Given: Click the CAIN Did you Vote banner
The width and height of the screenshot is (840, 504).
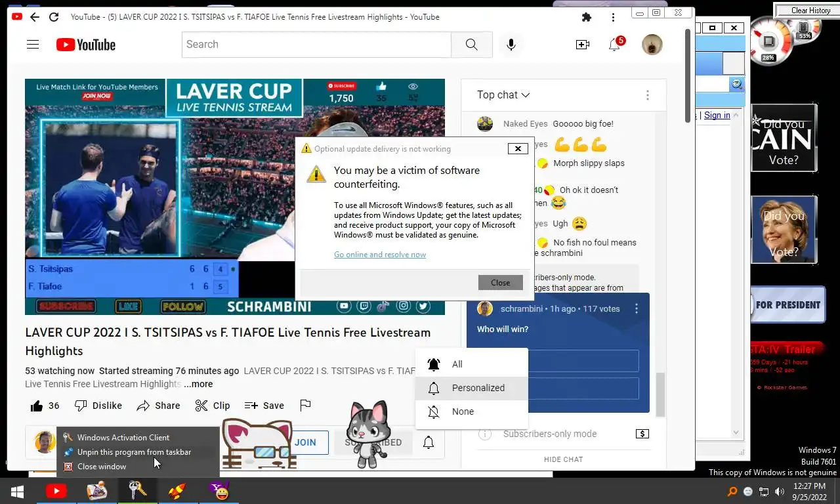Looking at the screenshot, I should (x=784, y=138).
